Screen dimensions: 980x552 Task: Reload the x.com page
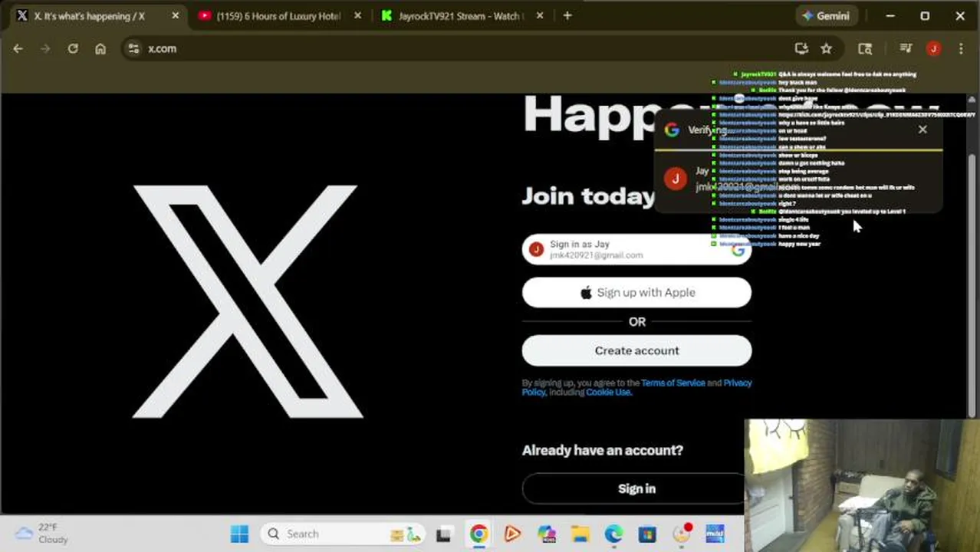pos(73,48)
